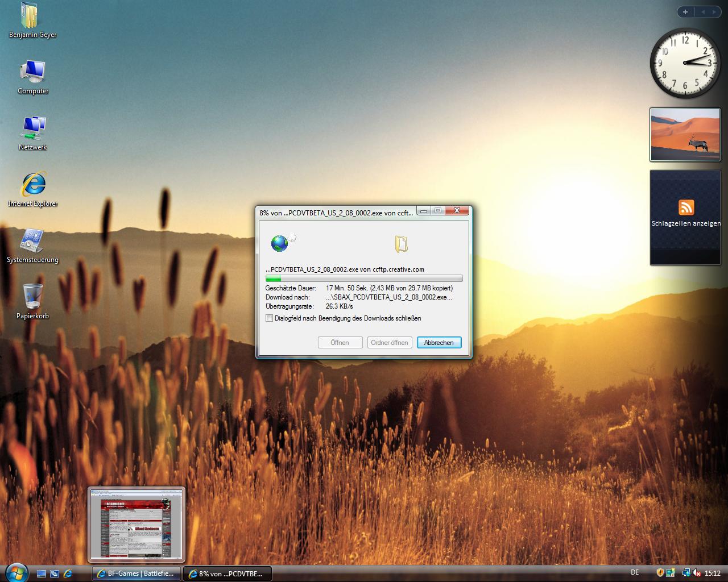Click the Download nach path value
This screenshot has height=582, width=728.
click(x=390, y=297)
